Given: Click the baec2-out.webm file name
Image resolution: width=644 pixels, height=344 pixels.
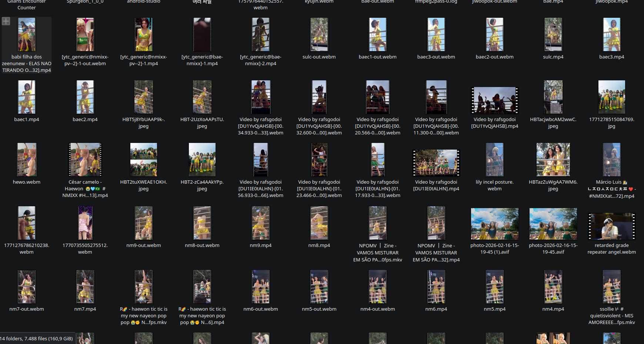Looking at the screenshot, I should coord(495,57).
